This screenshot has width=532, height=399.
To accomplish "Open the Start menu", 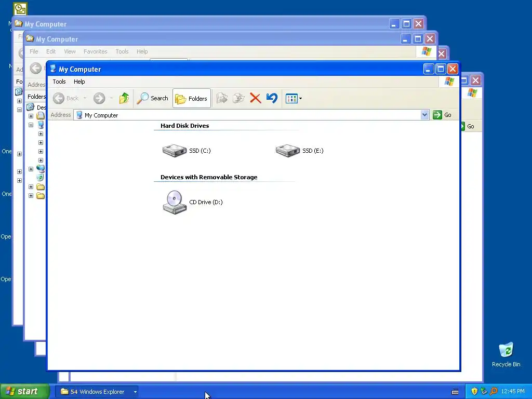I will (24, 392).
